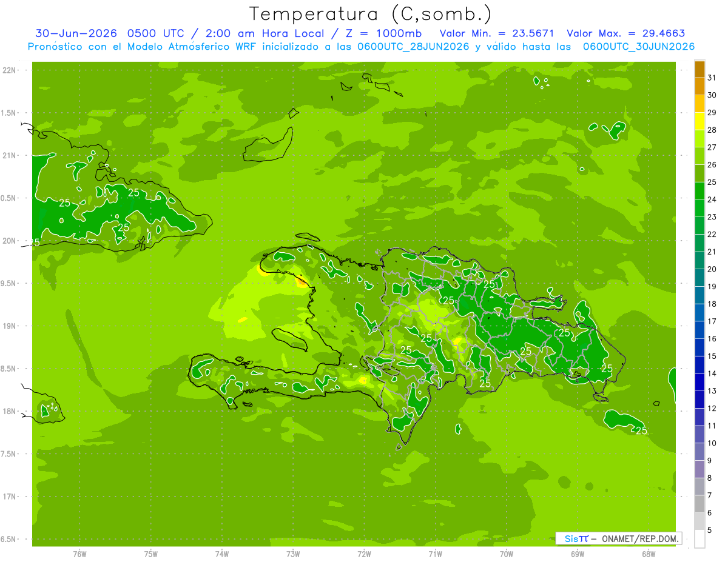
Task: Click the "ONAMET/REP.DOM." credit label
Action: point(639,539)
